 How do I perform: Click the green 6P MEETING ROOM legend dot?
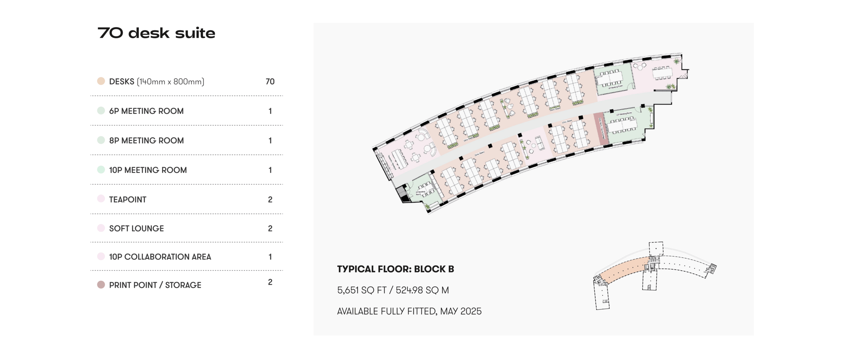point(101,111)
